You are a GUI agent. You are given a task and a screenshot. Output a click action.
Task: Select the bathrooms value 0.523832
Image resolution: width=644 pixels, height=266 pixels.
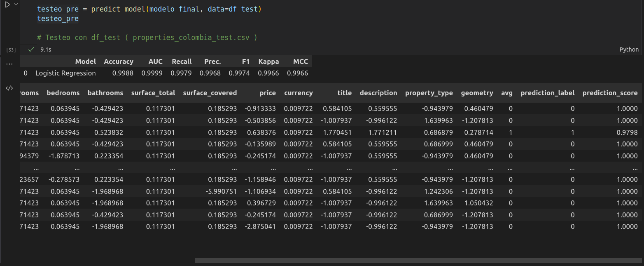point(108,132)
